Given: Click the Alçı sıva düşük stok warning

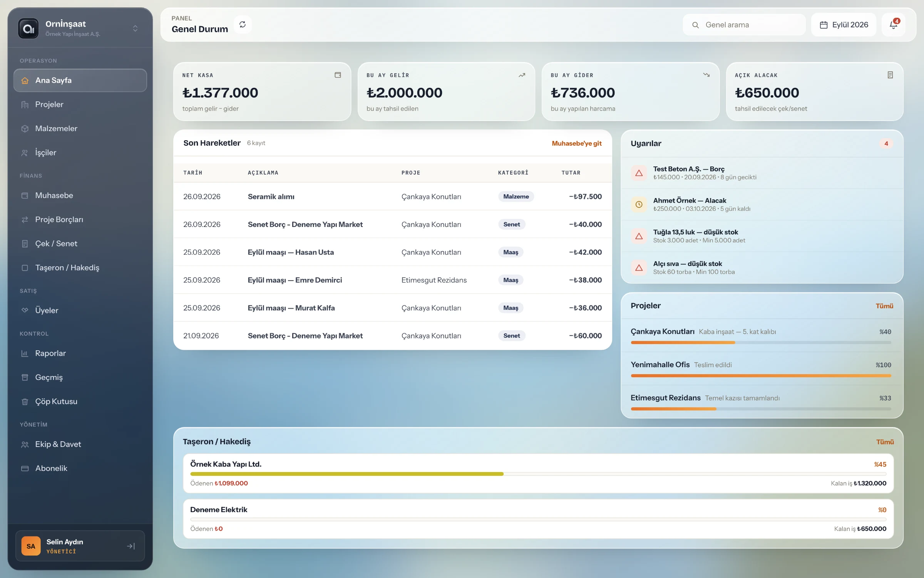Looking at the screenshot, I should click(x=762, y=267).
